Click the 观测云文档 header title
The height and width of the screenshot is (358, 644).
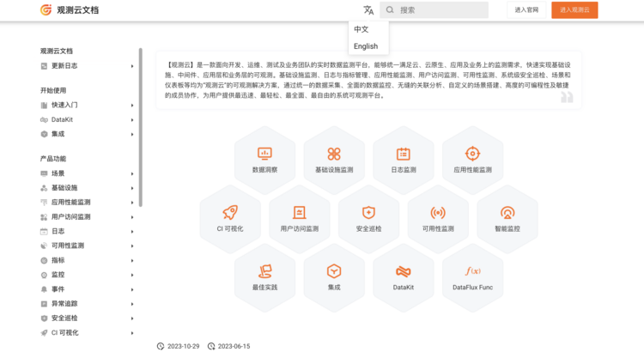[x=77, y=9]
